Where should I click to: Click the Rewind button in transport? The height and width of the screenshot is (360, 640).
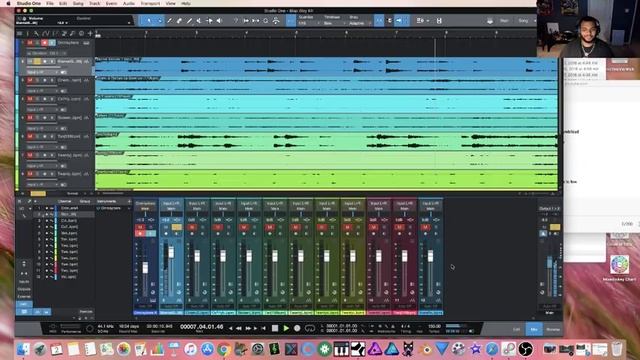tap(239, 328)
